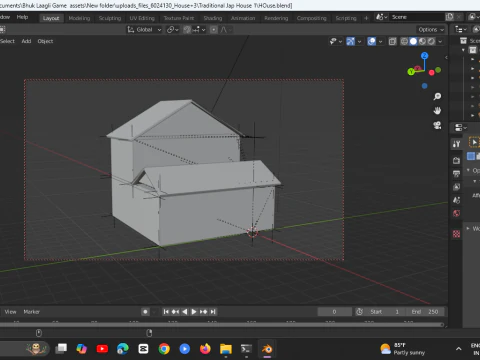This screenshot has height=360, width=480.
Task: Open the scene browse dropdown icon
Action: click(381, 17)
